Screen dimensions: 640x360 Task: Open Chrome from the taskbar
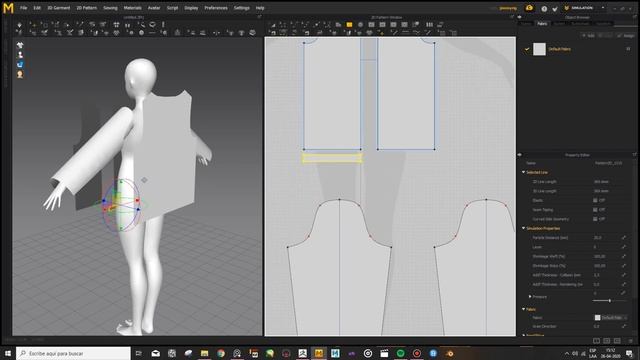click(x=221, y=353)
